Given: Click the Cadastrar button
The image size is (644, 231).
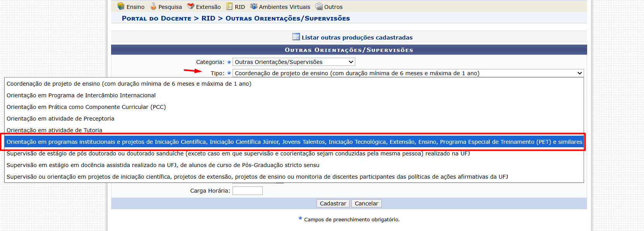Looking at the screenshot, I should tap(333, 203).
